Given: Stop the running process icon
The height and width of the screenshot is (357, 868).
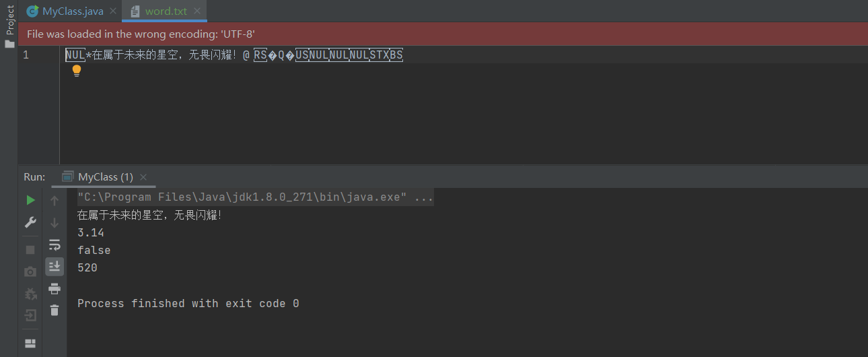Looking at the screenshot, I should [x=30, y=250].
